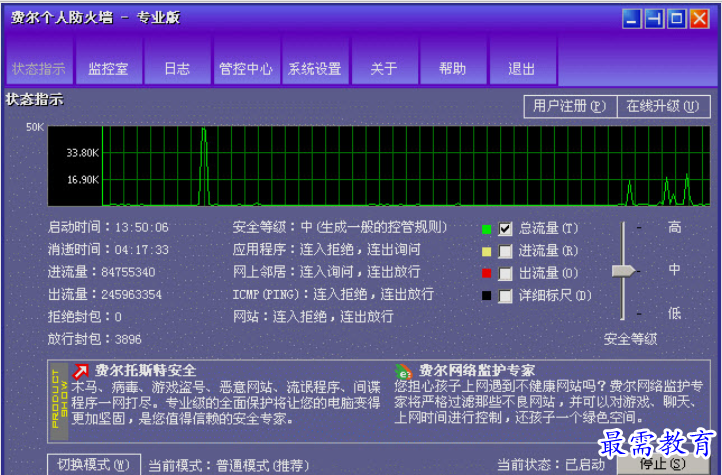Click the 16.90K graph scale label
This screenshot has height=475, width=722.
pos(83,180)
